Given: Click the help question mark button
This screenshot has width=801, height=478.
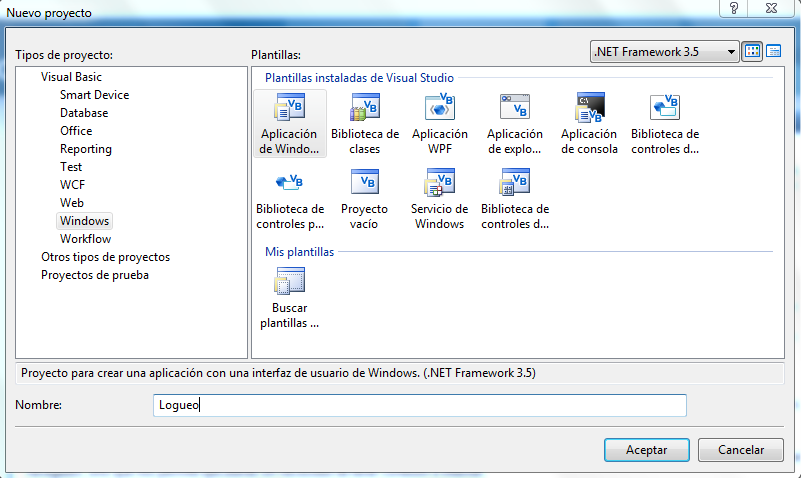Looking at the screenshot, I should (734, 8).
